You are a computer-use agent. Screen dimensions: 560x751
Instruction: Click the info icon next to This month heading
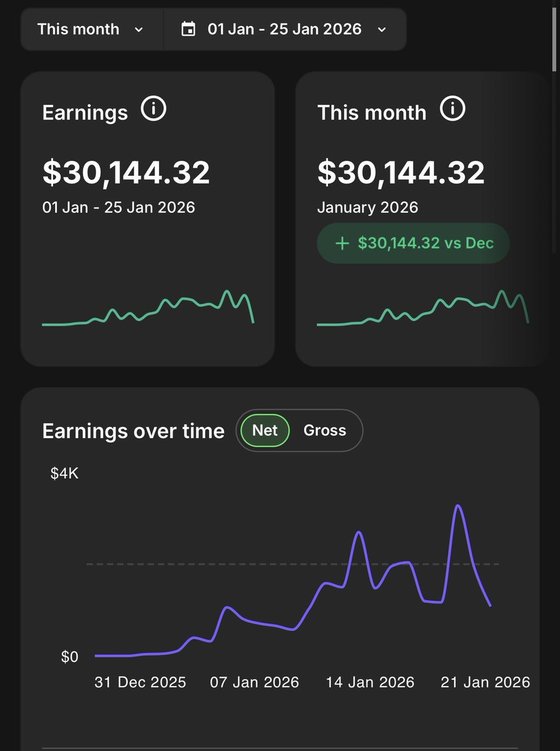pos(452,110)
